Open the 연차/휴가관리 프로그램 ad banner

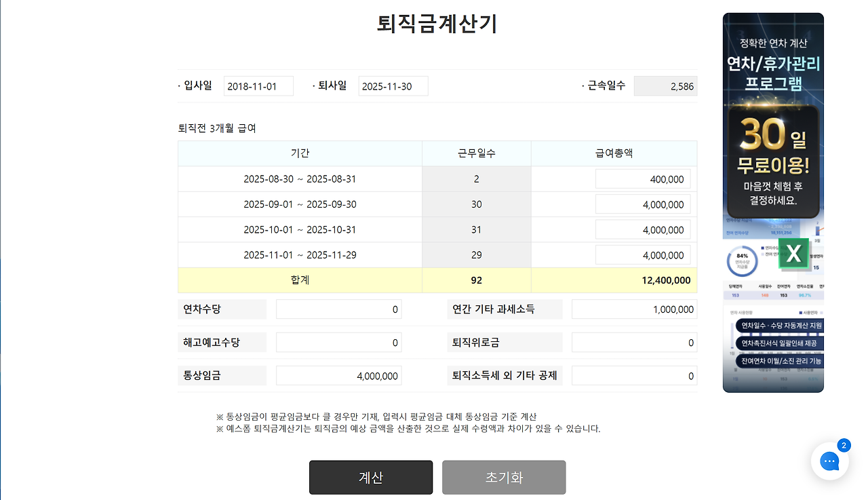point(773,202)
